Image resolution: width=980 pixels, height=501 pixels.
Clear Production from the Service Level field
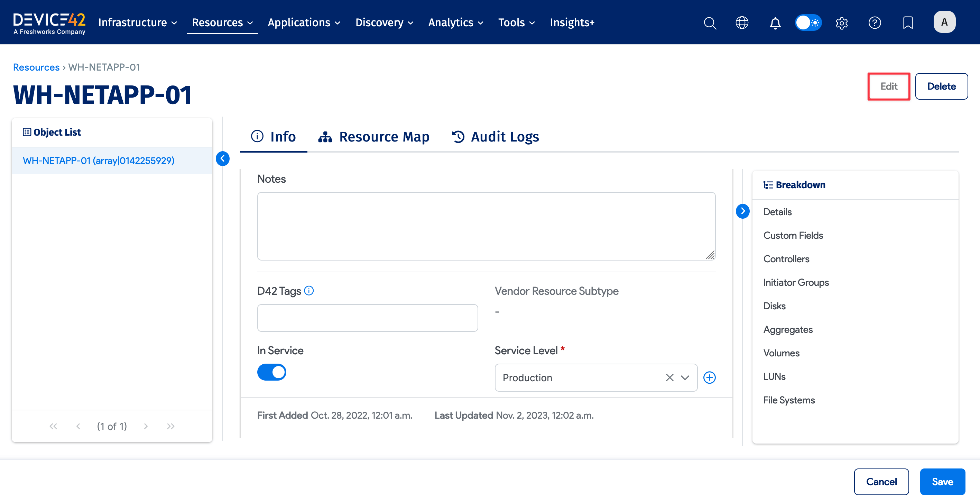(669, 377)
